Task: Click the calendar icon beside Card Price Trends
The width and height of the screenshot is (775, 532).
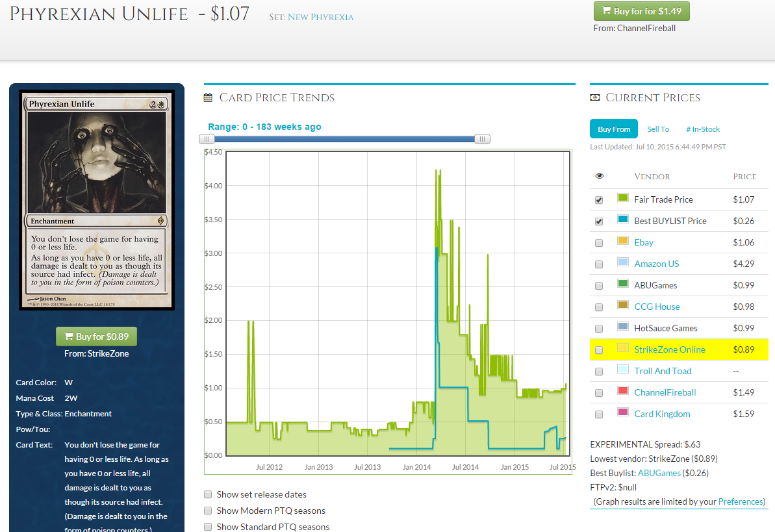Action: coord(208,98)
